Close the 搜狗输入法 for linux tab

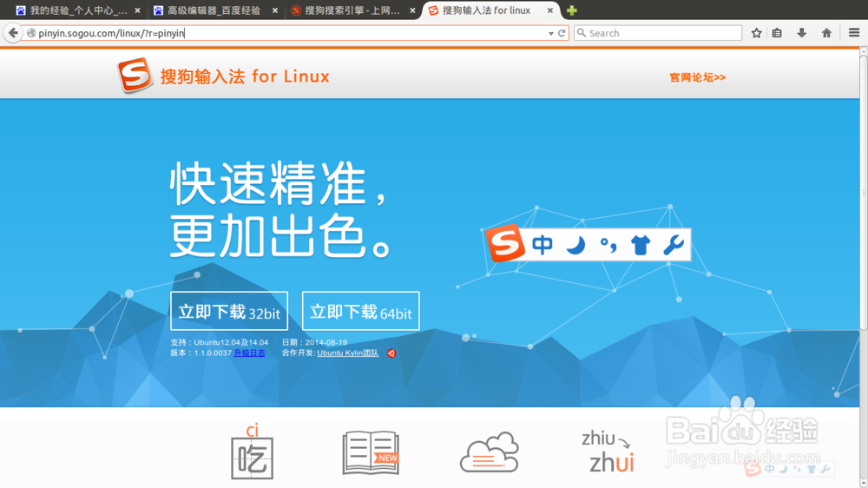coord(550,10)
